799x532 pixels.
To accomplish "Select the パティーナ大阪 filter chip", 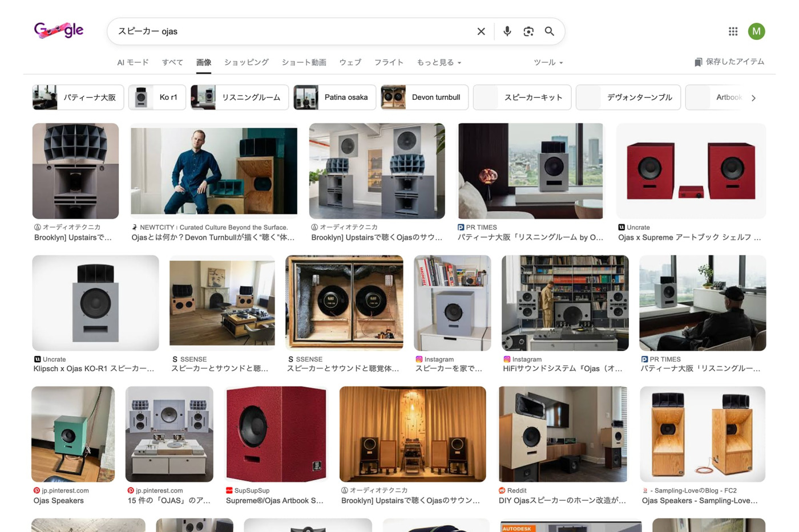I will [x=77, y=98].
